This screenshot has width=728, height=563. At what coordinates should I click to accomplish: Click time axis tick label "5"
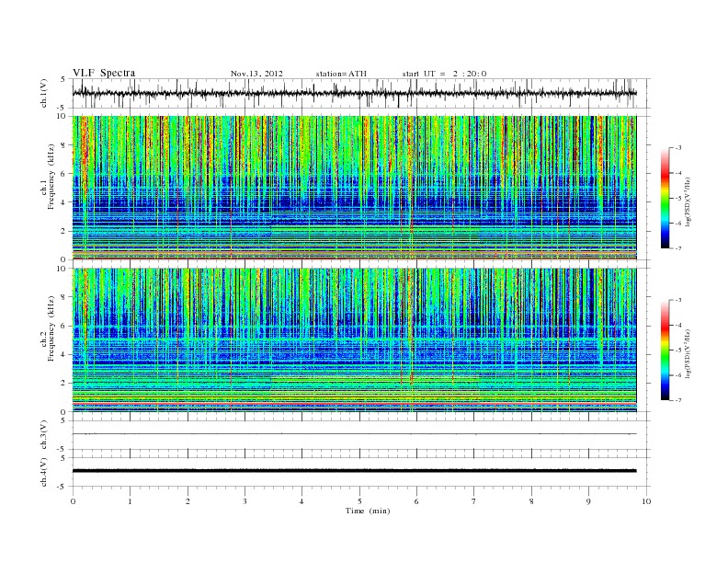[359, 501]
